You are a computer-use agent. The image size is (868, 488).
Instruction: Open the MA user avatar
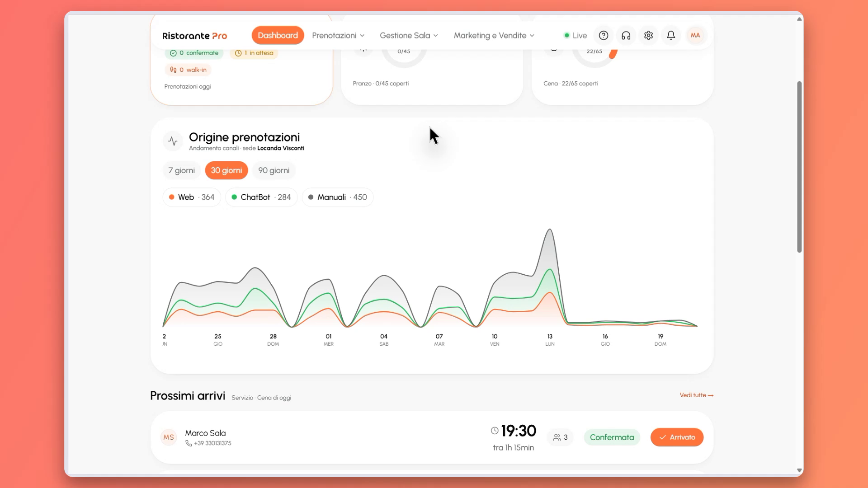click(695, 35)
